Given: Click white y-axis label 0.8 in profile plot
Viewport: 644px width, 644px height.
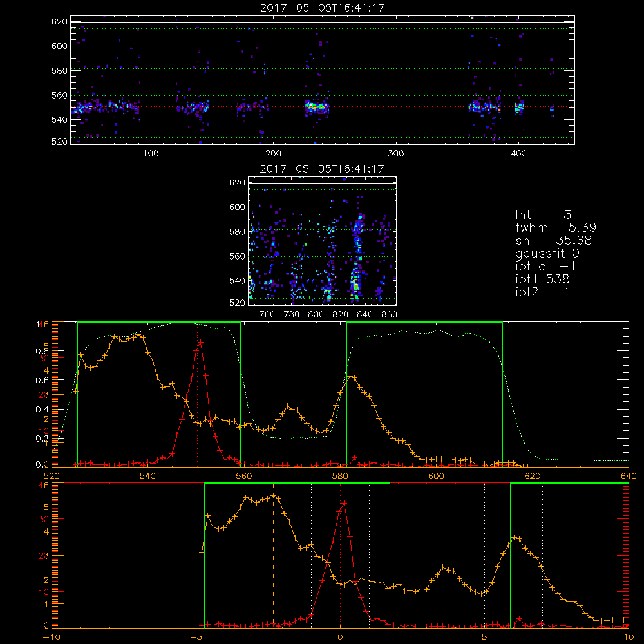Looking at the screenshot, I should tap(42, 351).
